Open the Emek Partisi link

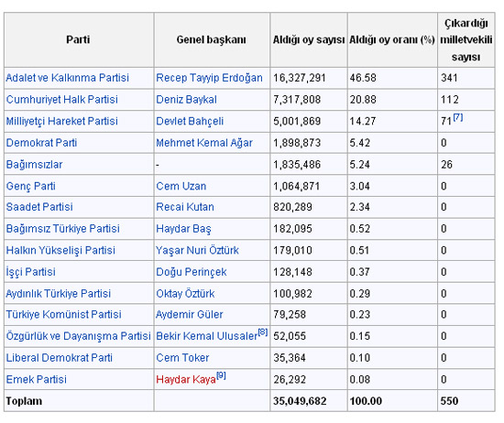coord(37,380)
